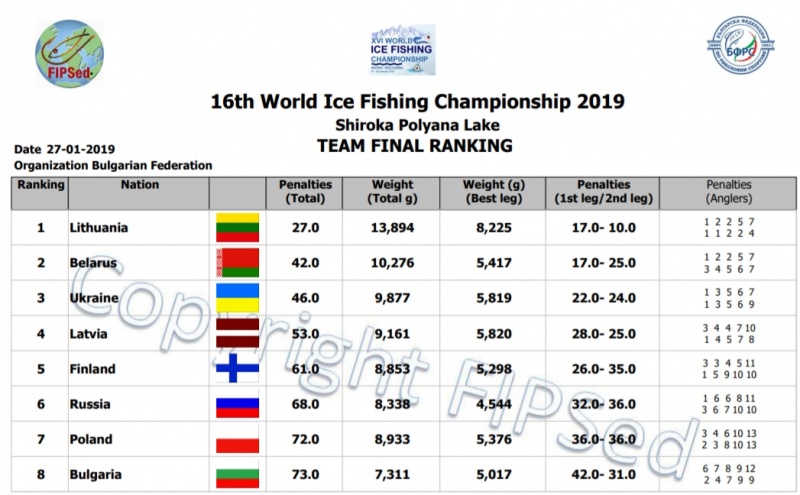
Task: Click the Penalties (Anglers) column header
Action: [728, 192]
